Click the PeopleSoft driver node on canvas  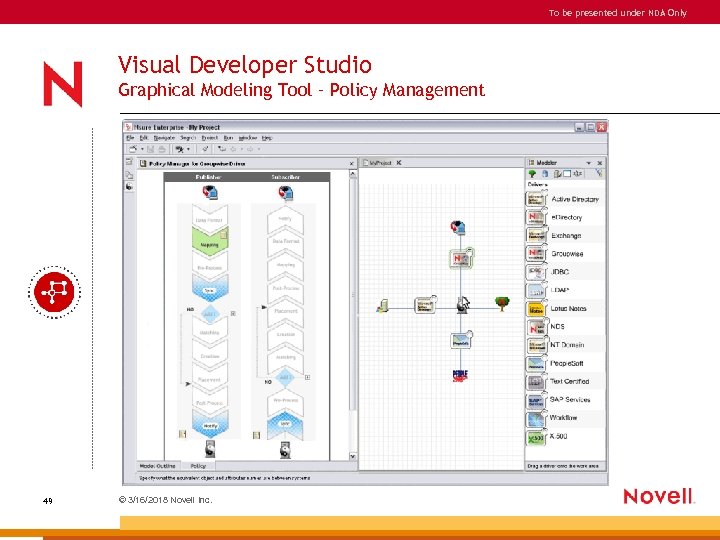[x=461, y=340]
